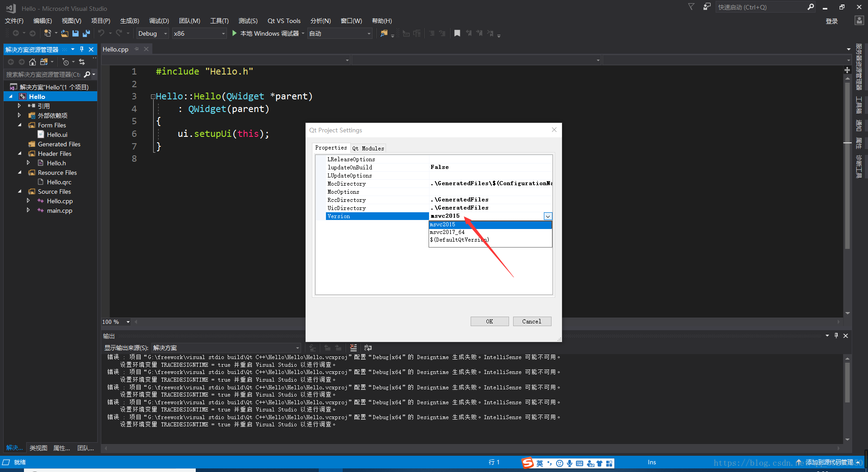Pin the Solution Explorer panel
Viewport: 868px width, 472px height.
82,49
